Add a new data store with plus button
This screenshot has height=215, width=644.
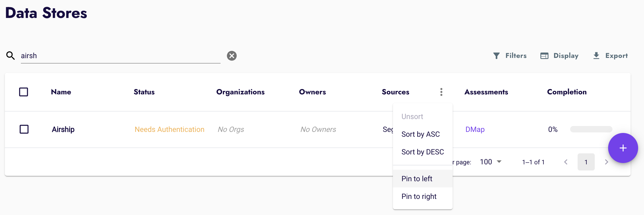tap(623, 148)
